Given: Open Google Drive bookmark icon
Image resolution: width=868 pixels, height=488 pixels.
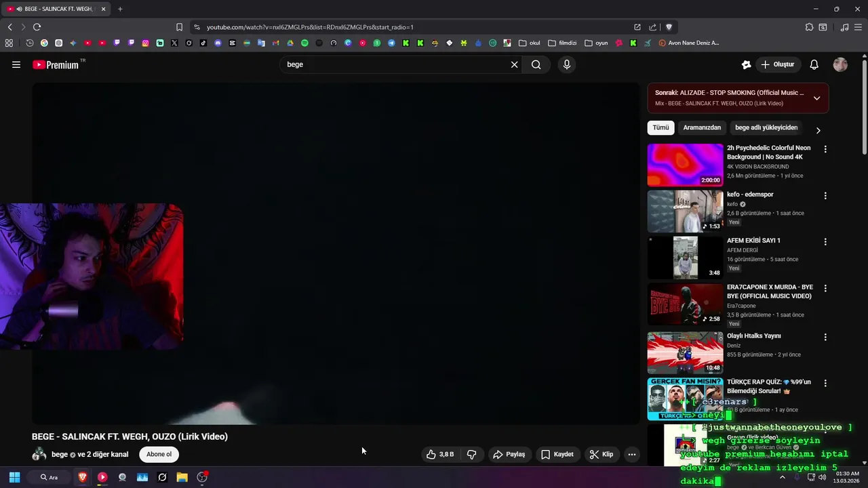Looking at the screenshot, I should (x=290, y=43).
